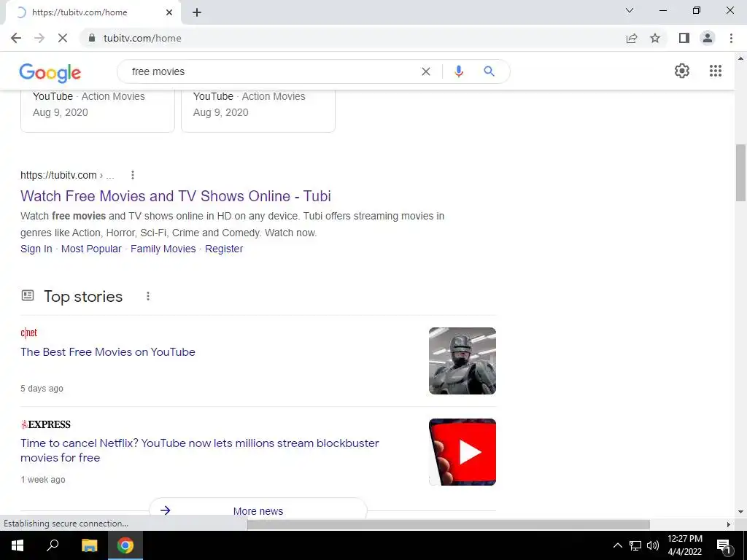Open a new tab
The height and width of the screenshot is (560, 747).
(x=197, y=12)
